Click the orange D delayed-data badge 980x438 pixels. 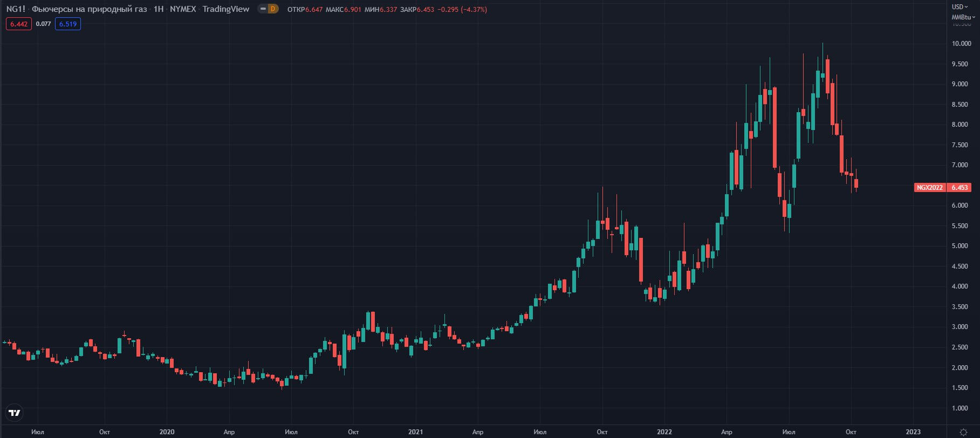coord(273,9)
